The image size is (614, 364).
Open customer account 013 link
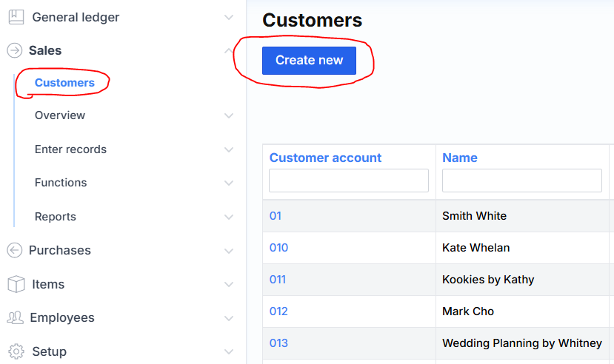pyautogui.click(x=278, y=343)
